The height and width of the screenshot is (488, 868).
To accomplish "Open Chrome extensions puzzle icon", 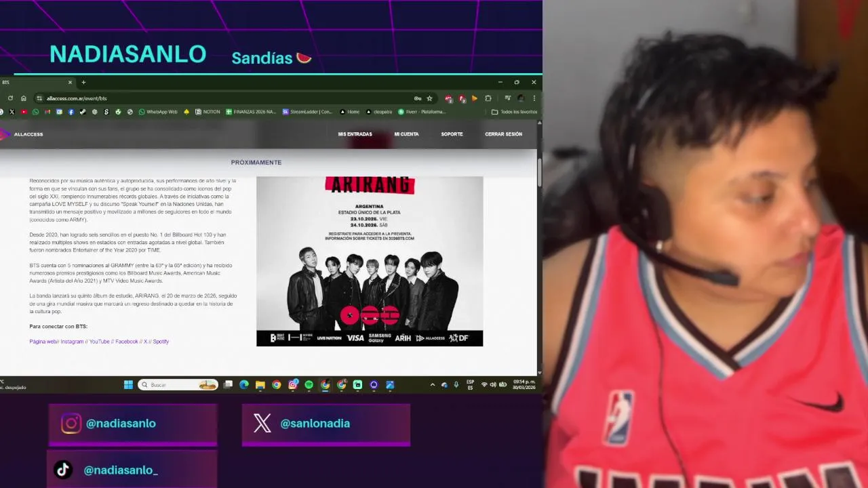I will (488, 98).
